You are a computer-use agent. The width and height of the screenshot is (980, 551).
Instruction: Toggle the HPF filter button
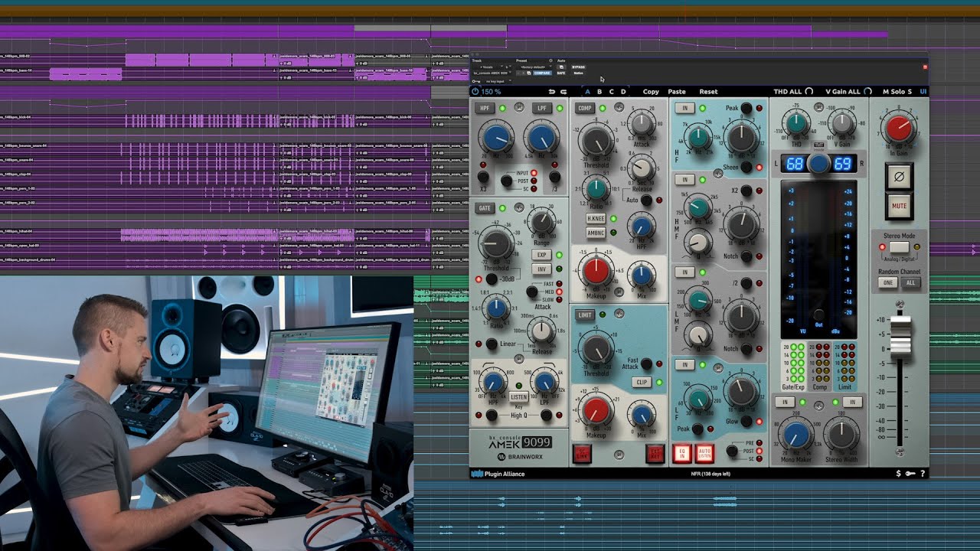point(485,109)
